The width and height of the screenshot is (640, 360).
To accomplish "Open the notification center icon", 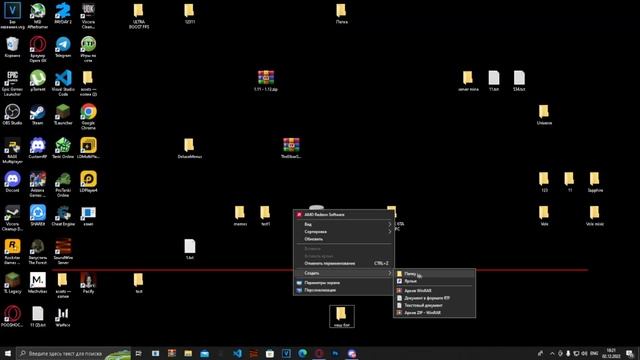I will coord(630,353).
